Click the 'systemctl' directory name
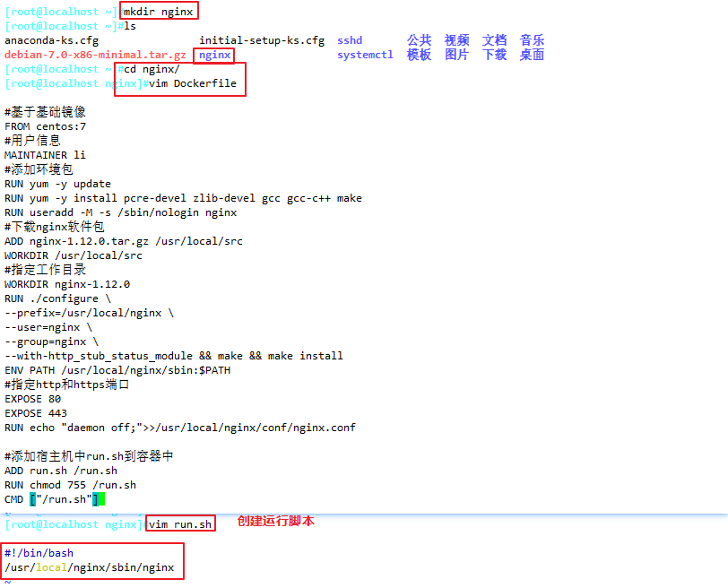The width and height of the screenshot is (728, 588). 365,56
